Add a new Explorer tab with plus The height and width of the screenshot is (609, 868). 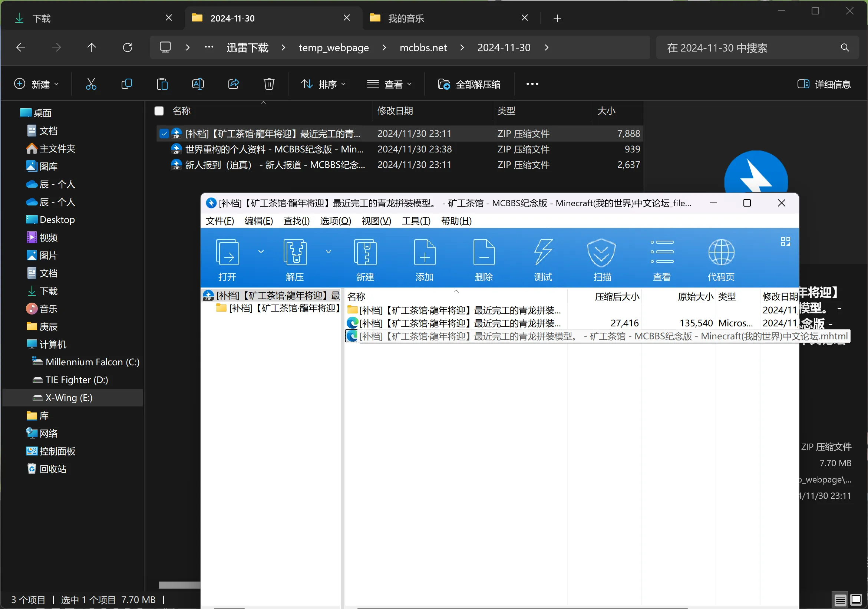pos(557,18)
